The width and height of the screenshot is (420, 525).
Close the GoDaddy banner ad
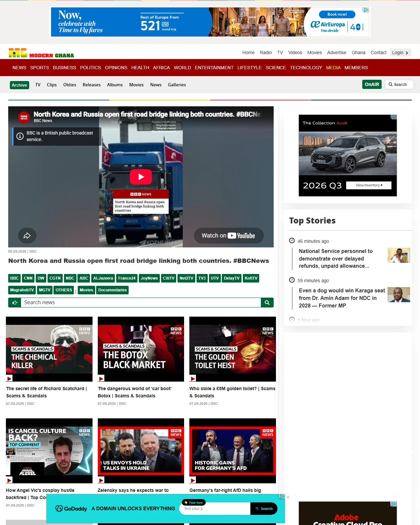point(288,497)
